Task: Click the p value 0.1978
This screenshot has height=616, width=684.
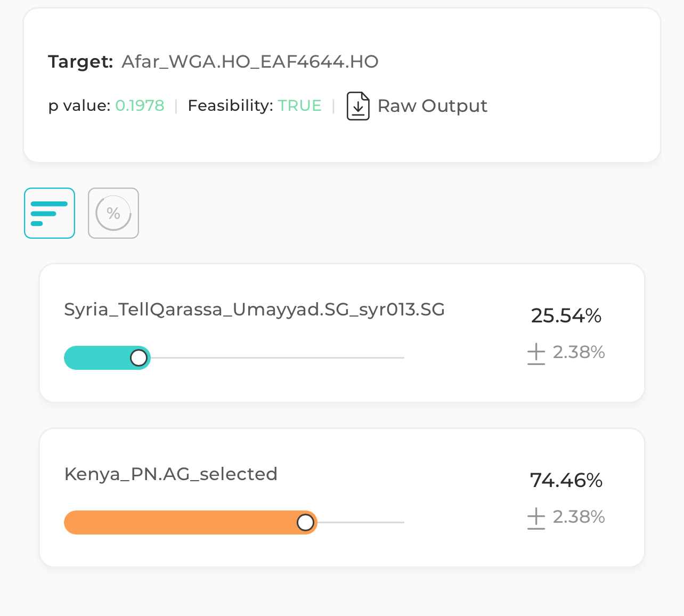Action: tap(140, 106)
